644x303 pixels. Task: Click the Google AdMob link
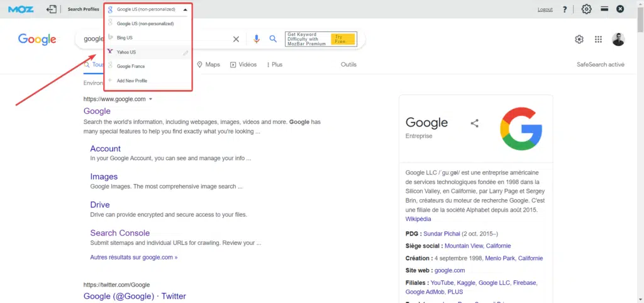click(x=426, y=292)
